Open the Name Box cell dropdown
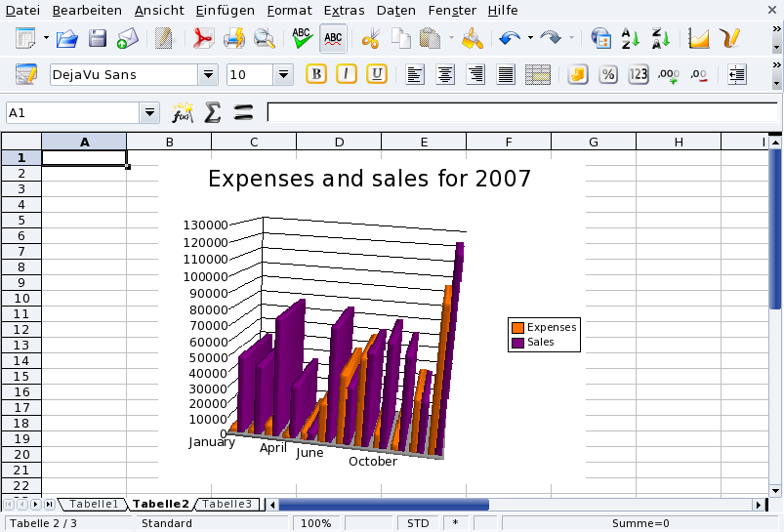Screen dimensions: 784x532 point(149,113)
